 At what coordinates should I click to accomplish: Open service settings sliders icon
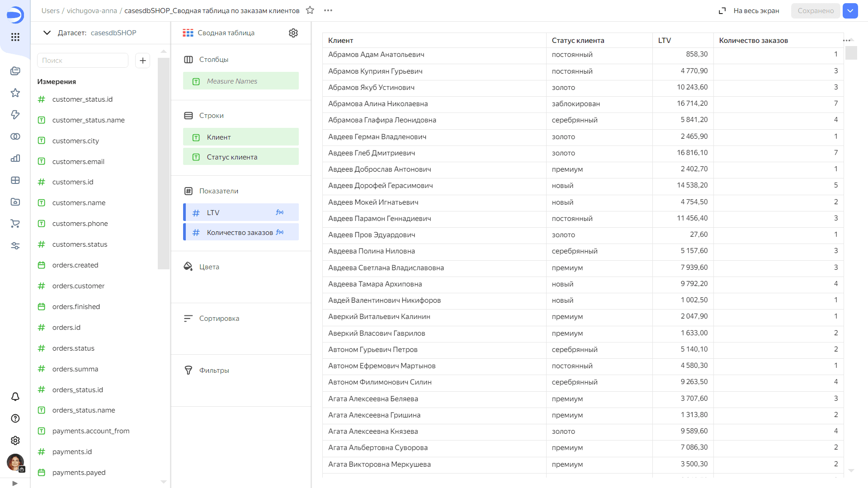coord(15,246)
